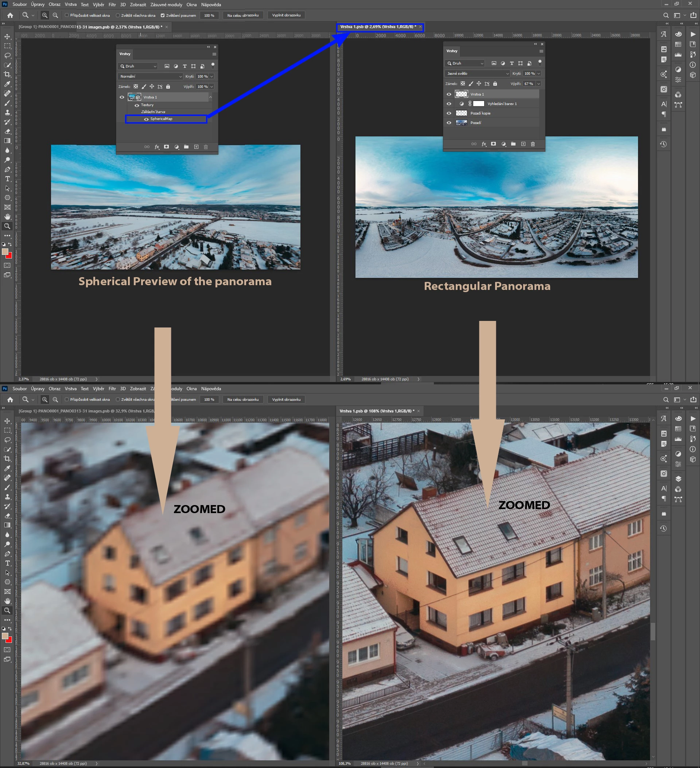Open the Filtr menu in top menu bar

112,5
